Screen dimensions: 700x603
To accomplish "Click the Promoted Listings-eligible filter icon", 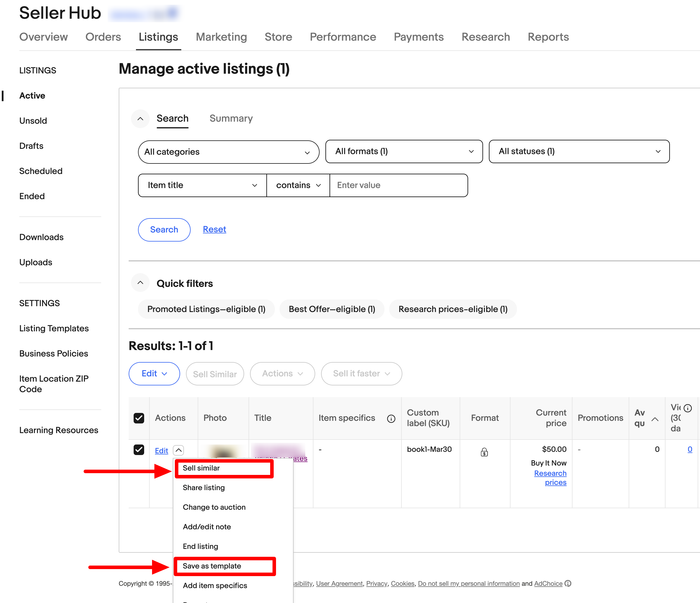I will pyautogui.click(x=205, y=308).
